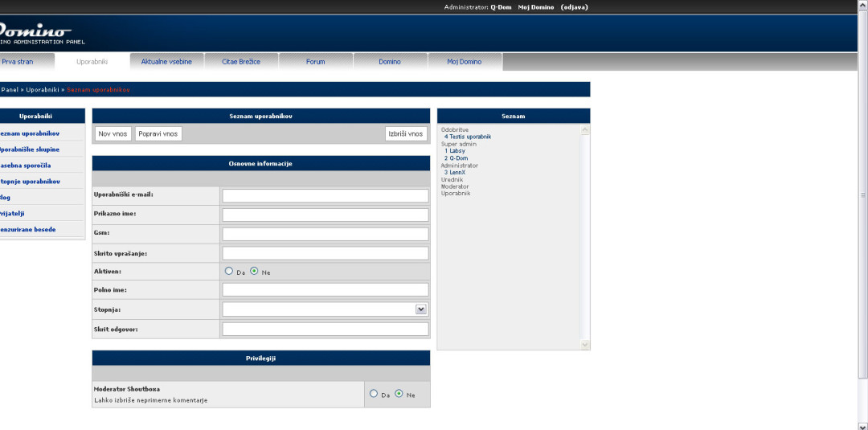
Task: Open the Stopnja dropdown list
Action: 420,309
